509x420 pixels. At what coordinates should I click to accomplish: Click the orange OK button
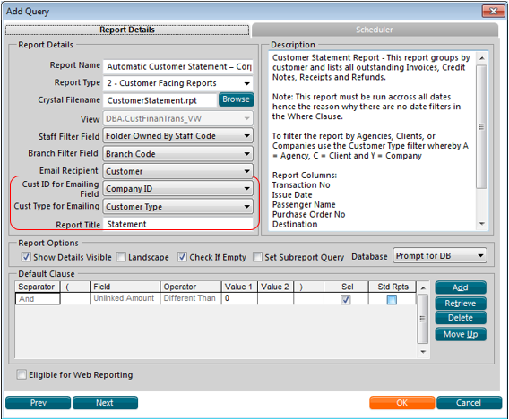coord(401,402)
